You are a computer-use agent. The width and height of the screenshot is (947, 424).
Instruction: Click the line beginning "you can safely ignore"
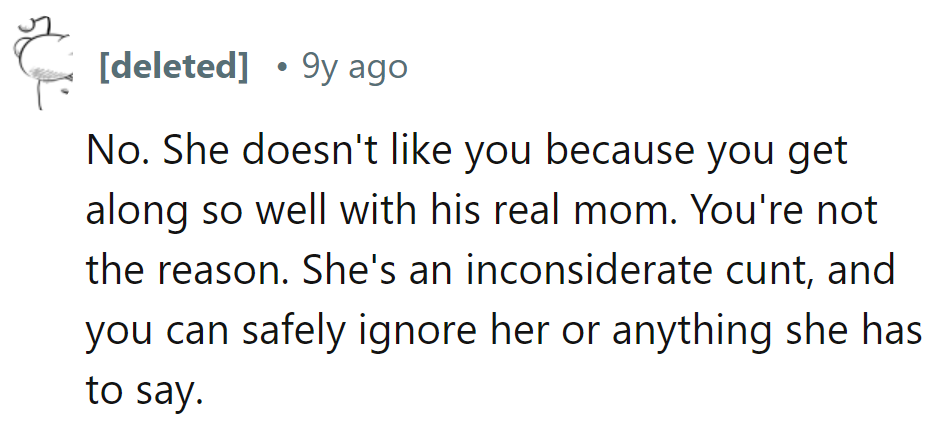tap(502, 329)
